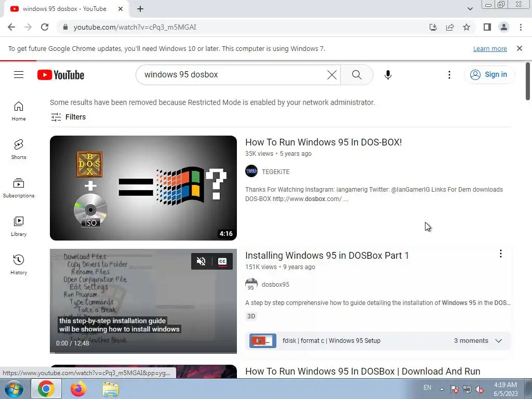Unmute the preview video via muted icon

[201, 261]
